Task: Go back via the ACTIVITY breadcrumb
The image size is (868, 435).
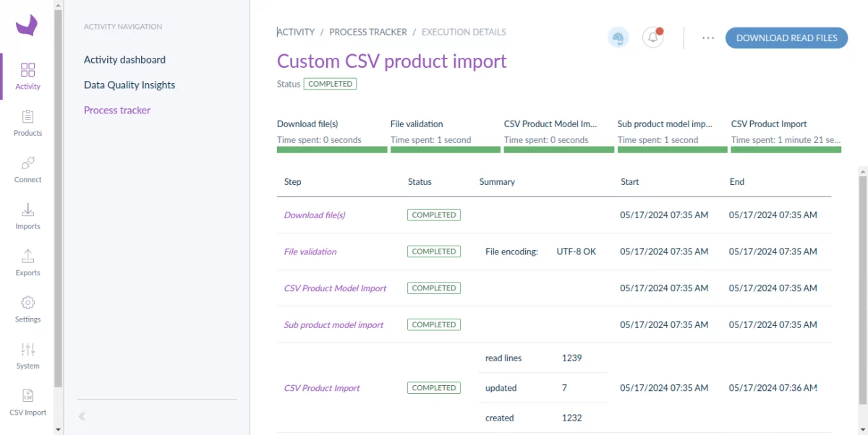Action: click(296, 32)
